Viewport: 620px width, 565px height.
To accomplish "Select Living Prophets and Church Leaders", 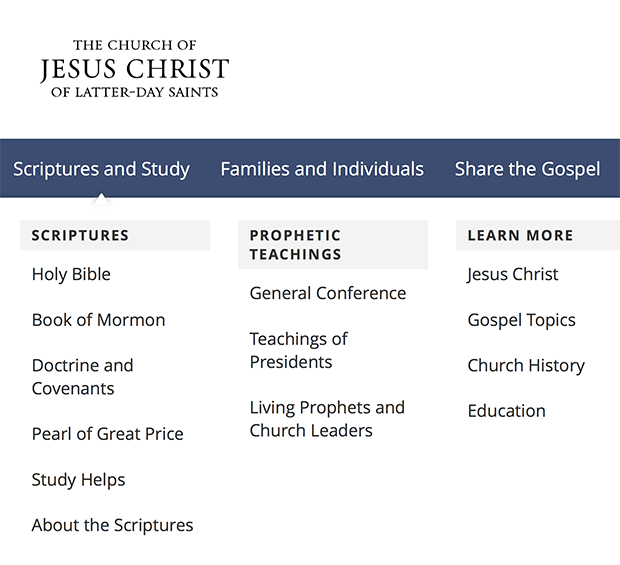I will [327, 419].
